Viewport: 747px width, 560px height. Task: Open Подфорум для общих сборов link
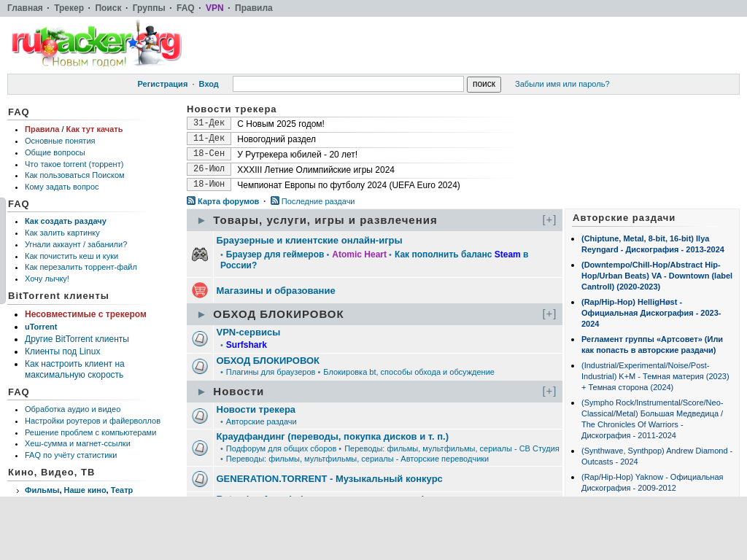point(281,448)
